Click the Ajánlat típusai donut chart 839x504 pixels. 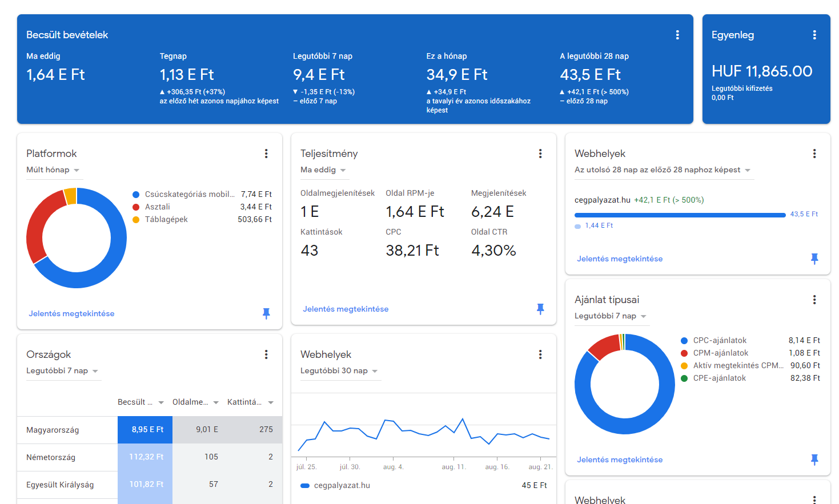pyautogui.click(x=625, y=384)
